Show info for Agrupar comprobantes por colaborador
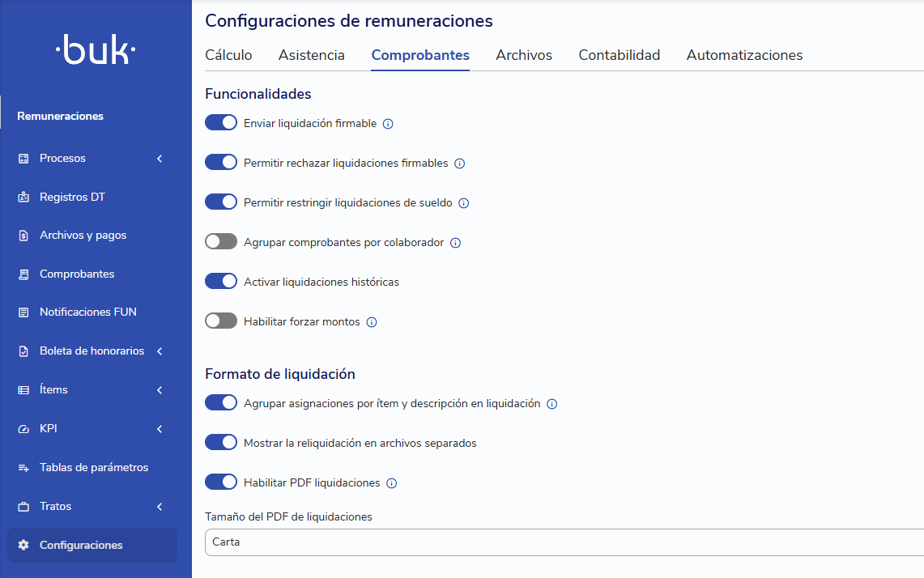The height and width of the screenshot is (578, 924). click(x=455, y=243)
